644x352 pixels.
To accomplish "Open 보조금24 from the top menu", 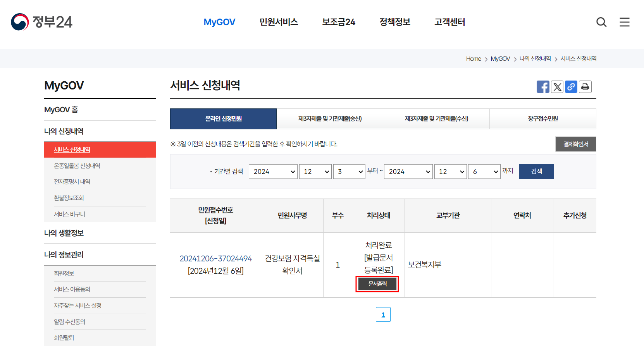I will (x=338, y=22).
